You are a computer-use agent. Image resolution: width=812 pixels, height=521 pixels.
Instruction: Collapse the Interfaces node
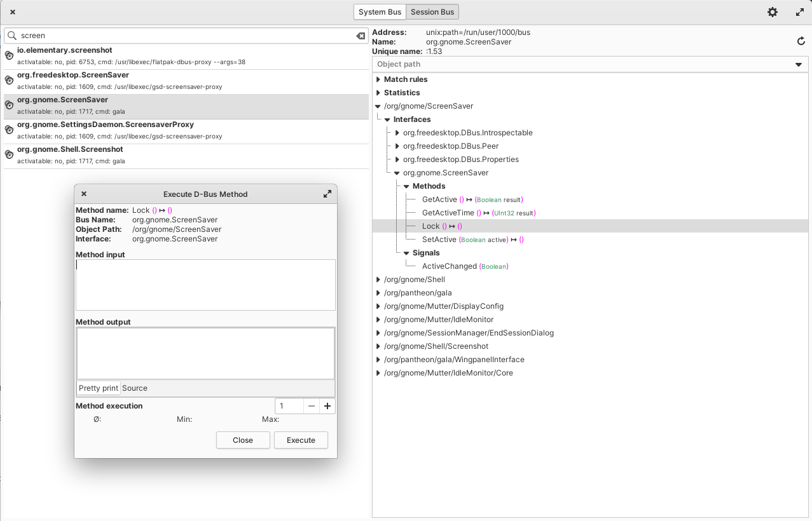coord(388,119)
